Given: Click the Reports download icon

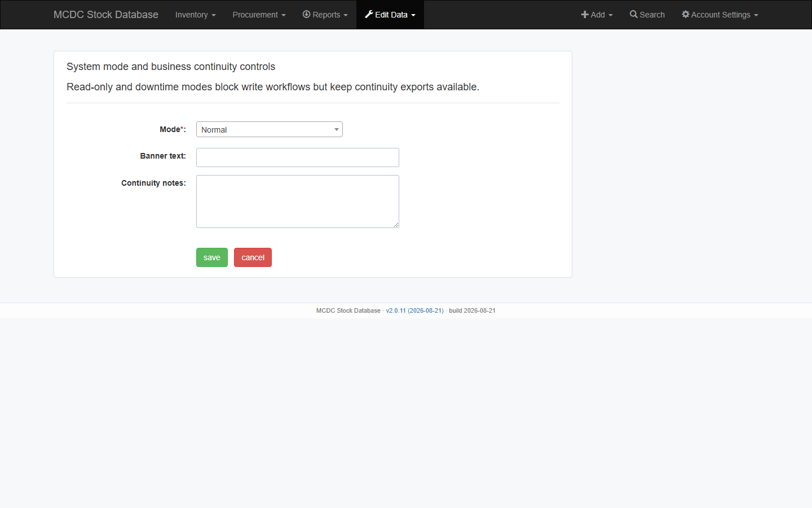Looking at the screenshot, I should (307, 14).
